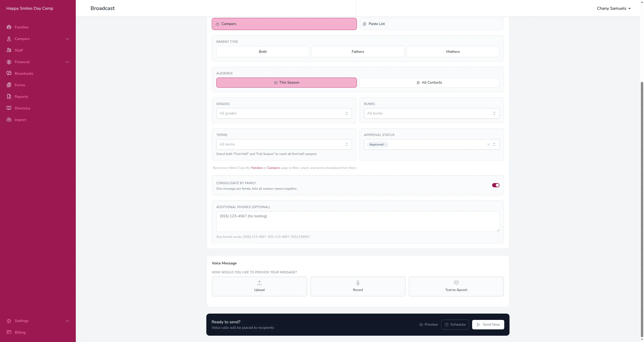
Task: Open the All grades dropdown
Action: [284, 113]
